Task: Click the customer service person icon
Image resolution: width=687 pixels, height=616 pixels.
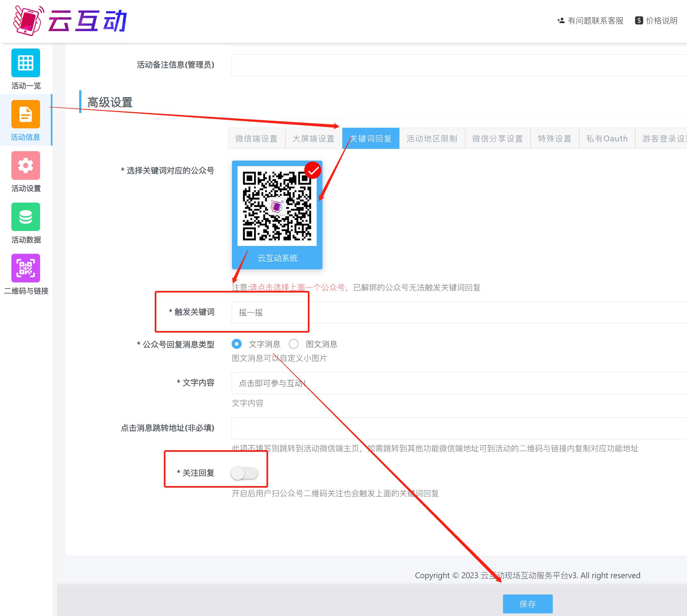Action: click(561, 21)
